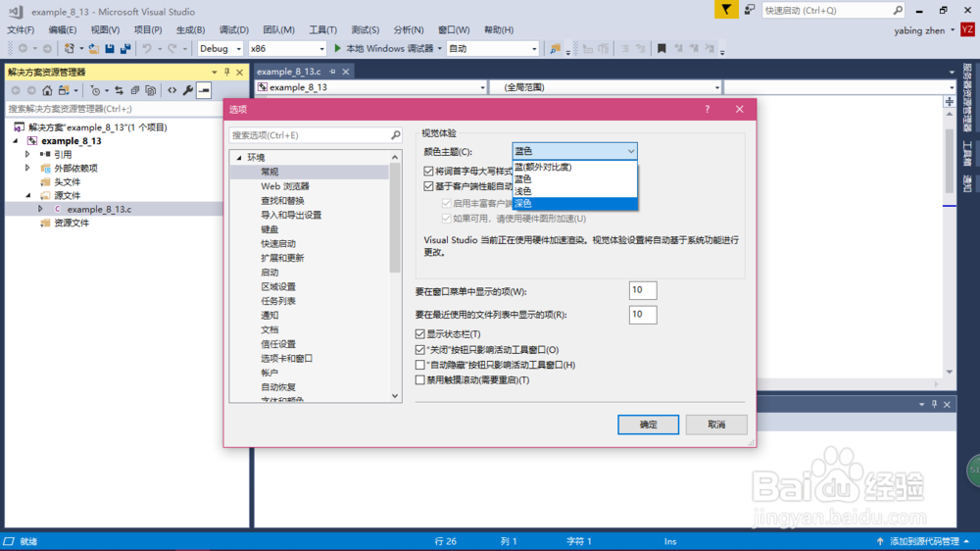This screenshot has height=551, width=980.
Task: Click the save file toolbar icon
Action: tap(110, 48)
